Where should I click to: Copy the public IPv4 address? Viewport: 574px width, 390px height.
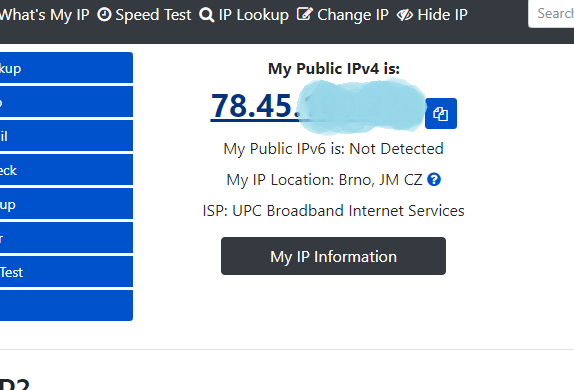point(441,114)
